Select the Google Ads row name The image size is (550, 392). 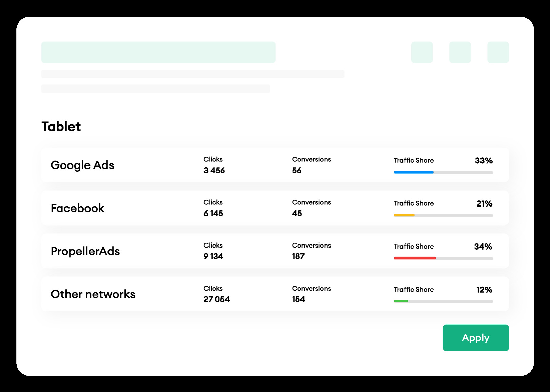[x=82, y=165]
